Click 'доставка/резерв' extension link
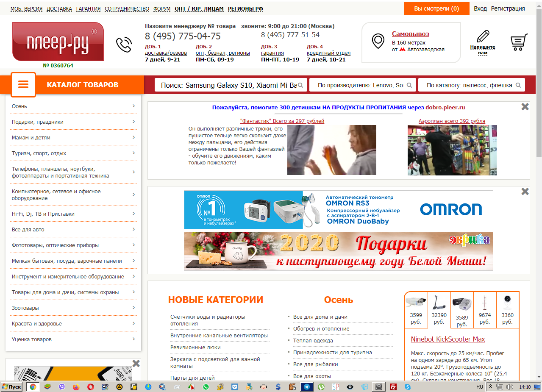Viewport: 542px width, 392px height. coord(166,53)
